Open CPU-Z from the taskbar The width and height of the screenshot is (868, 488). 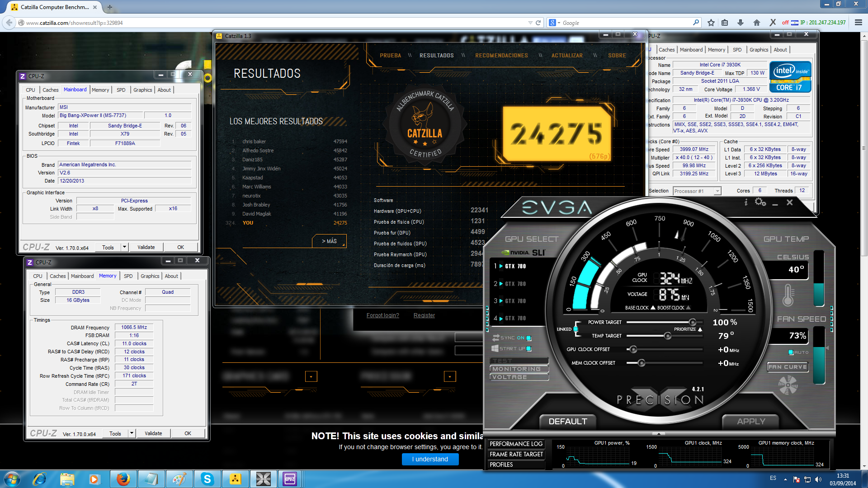coord(290,479)
